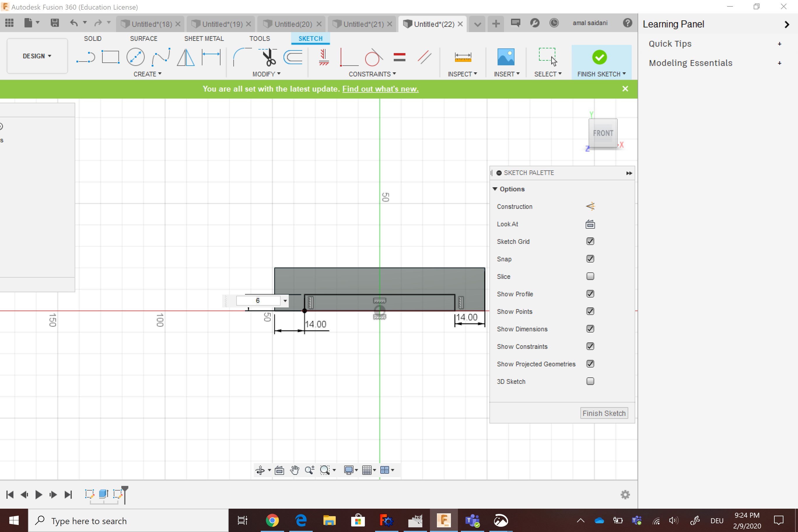The image size is (798, 532).
Task: Select the Line sketch tool
Action: coord(85,57)
